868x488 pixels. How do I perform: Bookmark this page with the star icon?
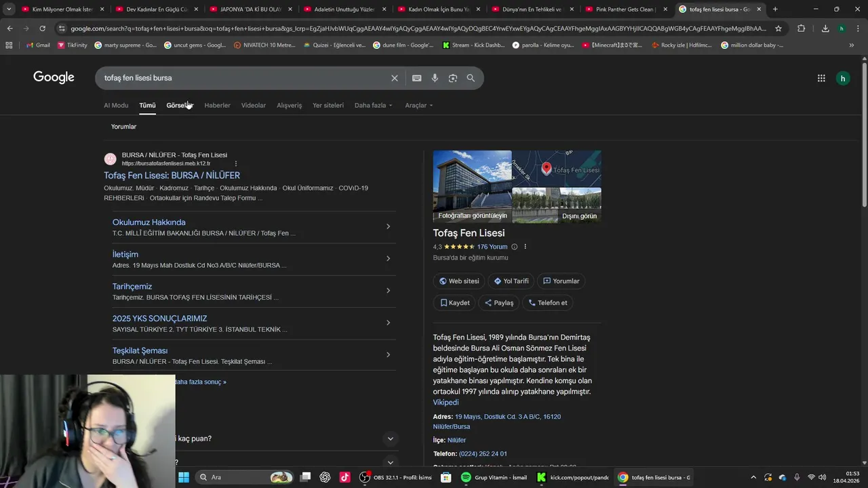(x=778, y=28)
